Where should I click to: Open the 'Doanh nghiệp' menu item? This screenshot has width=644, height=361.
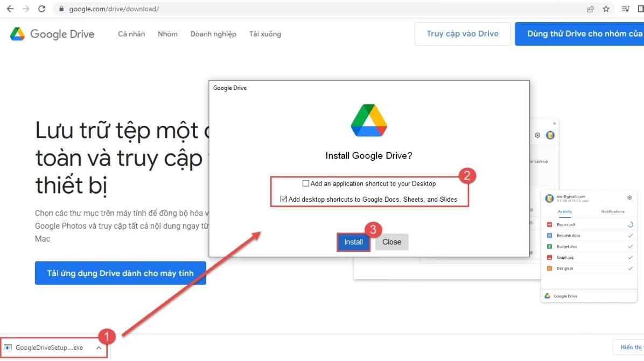click(213, 34)
